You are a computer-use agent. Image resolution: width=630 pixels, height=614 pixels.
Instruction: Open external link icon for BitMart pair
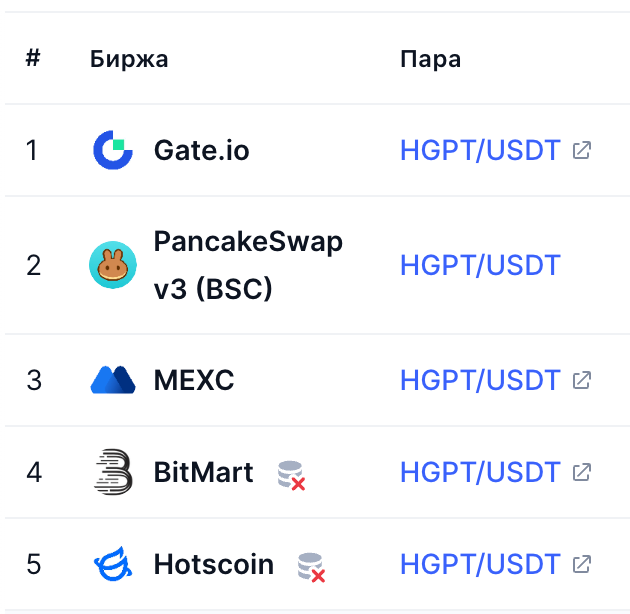[582, 472]
